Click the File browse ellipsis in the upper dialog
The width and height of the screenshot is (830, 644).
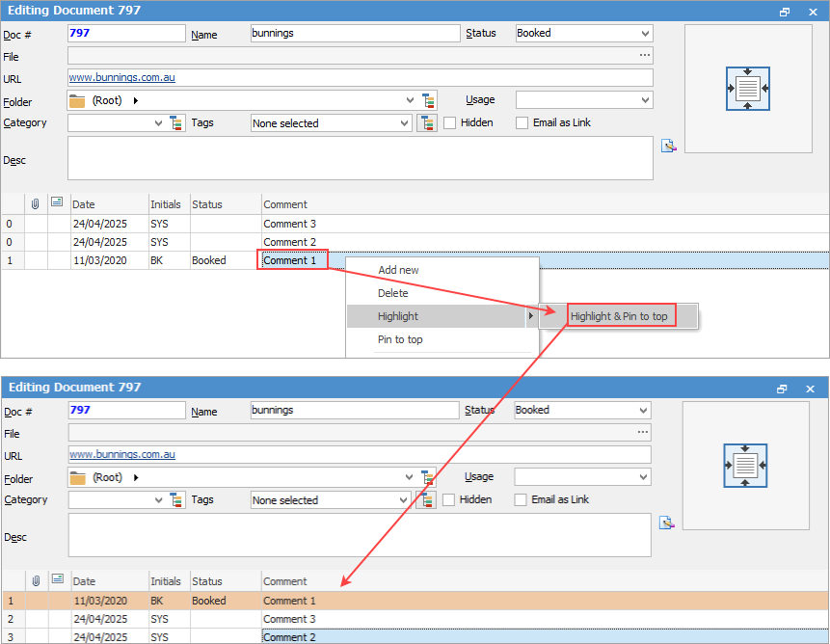645,56
